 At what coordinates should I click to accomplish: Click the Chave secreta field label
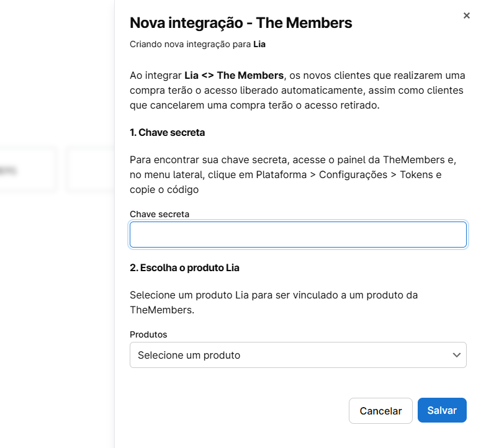(160, 214)
